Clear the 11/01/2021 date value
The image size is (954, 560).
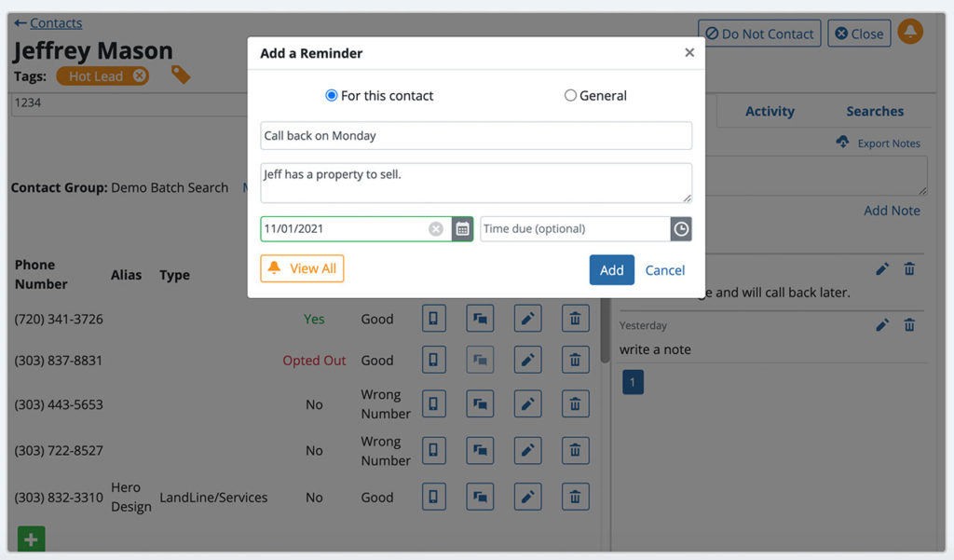[x=436, y=229]
